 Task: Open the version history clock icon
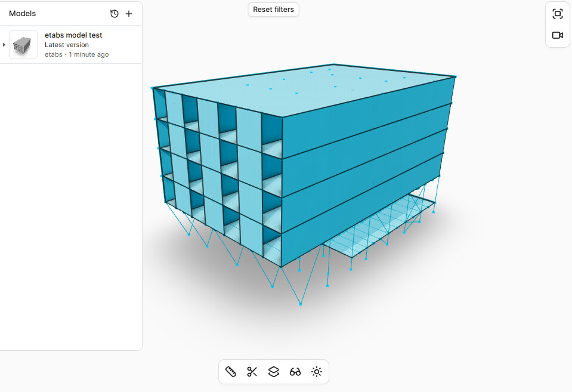click(115, 14)
